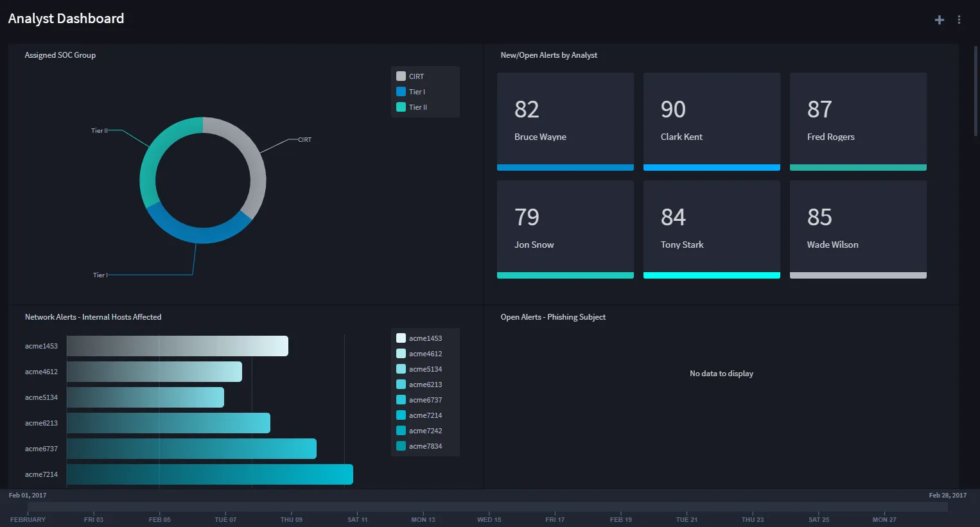Click the Tier I callout label below the donut

point(100,275)
